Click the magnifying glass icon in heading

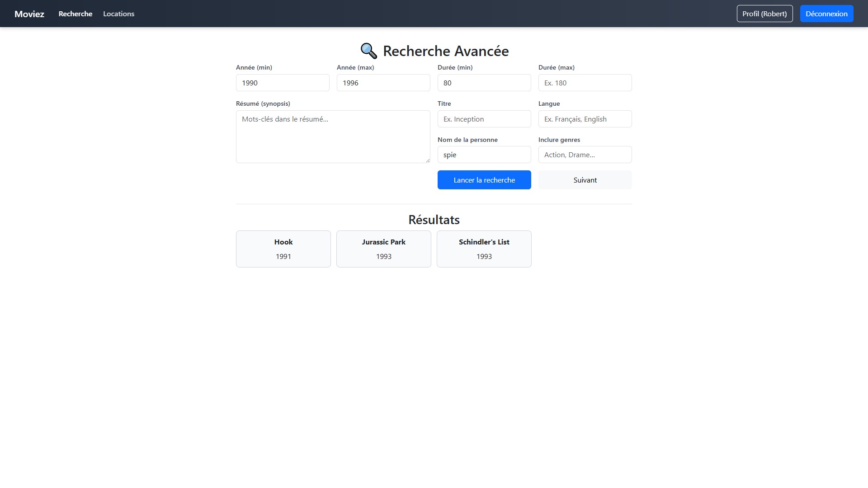click(x=368, y=51)
